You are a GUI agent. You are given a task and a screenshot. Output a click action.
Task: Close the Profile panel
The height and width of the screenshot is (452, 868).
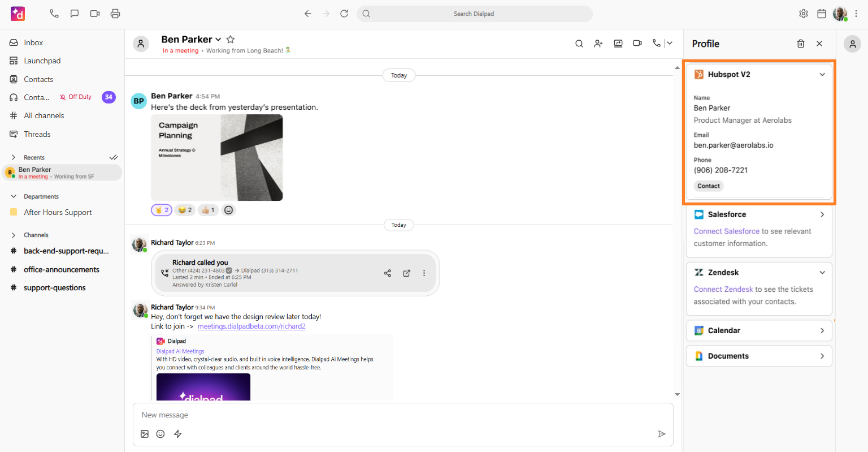click(x=819, y=44)
